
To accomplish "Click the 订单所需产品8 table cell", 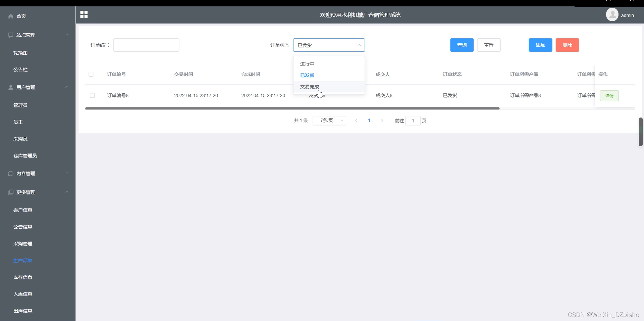I will pyautogui.click(x=525, y=96).
